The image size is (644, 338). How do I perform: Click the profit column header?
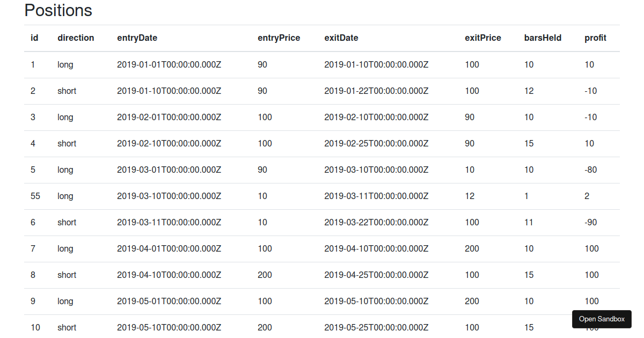coord(595,38)
